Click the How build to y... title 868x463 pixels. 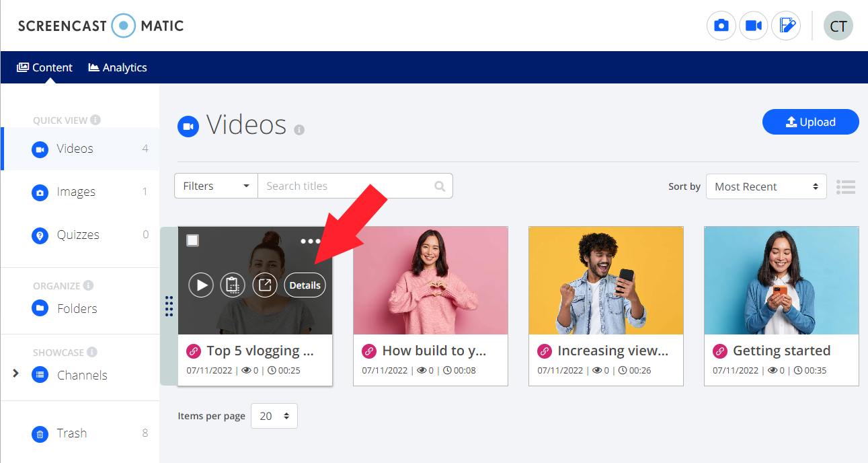[x=434, y=351]
